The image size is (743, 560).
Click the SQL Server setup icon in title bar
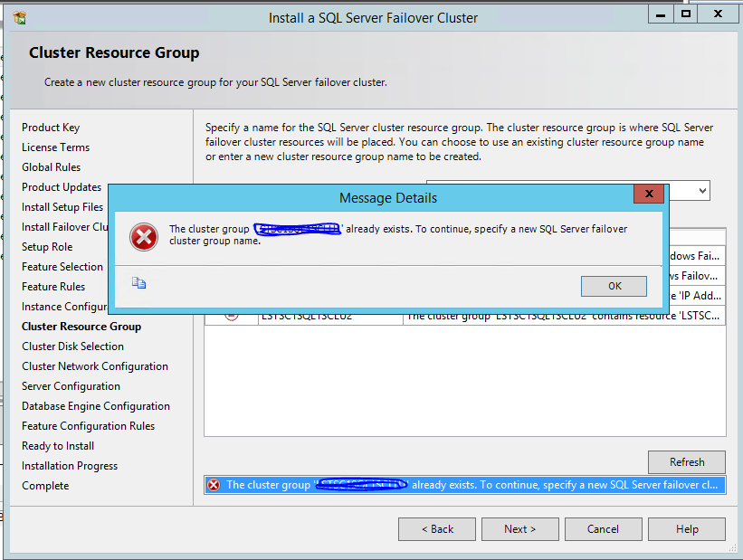pos(19,18)
